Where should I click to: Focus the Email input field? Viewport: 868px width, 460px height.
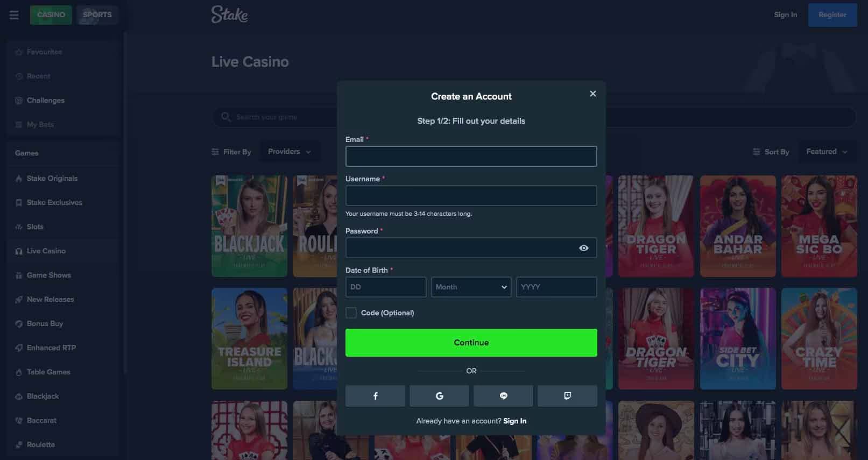click(x=471, y=156)
